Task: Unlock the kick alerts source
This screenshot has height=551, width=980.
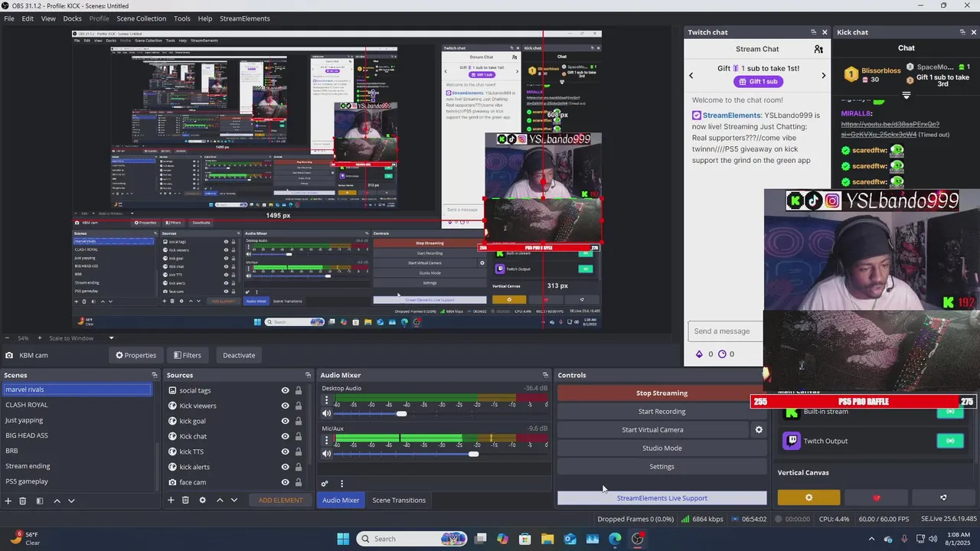Action: coord(299,467)
